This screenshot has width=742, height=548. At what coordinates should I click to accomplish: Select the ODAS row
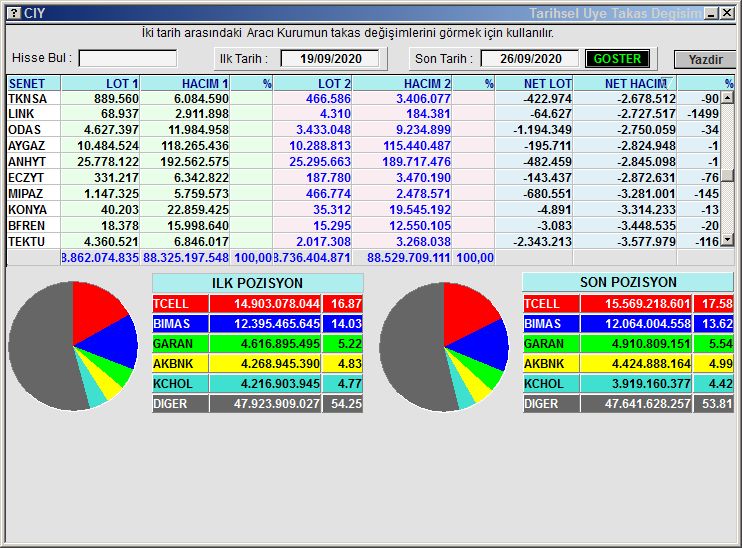coord(363,130)
